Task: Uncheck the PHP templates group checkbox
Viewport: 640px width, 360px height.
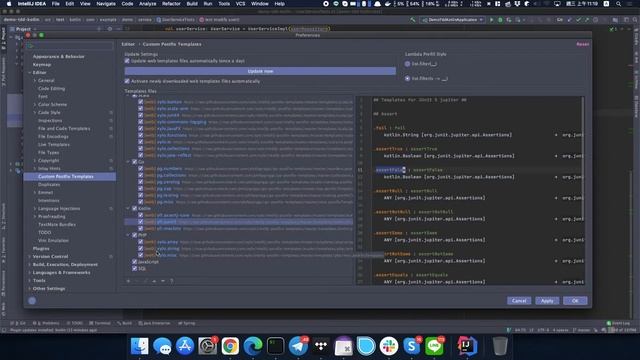Action: (x=135, y=235)
